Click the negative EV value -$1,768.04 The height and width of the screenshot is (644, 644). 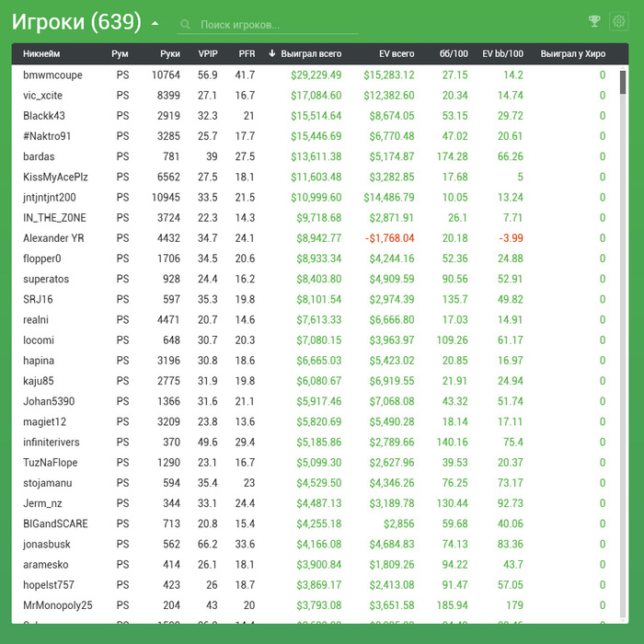(x=389, y=238)
